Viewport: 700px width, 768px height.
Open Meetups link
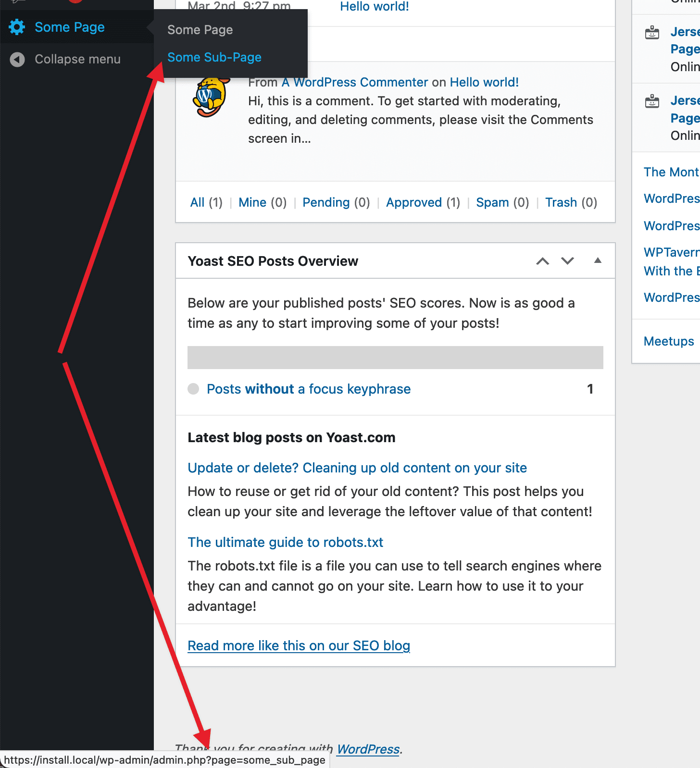pos(669,341)
